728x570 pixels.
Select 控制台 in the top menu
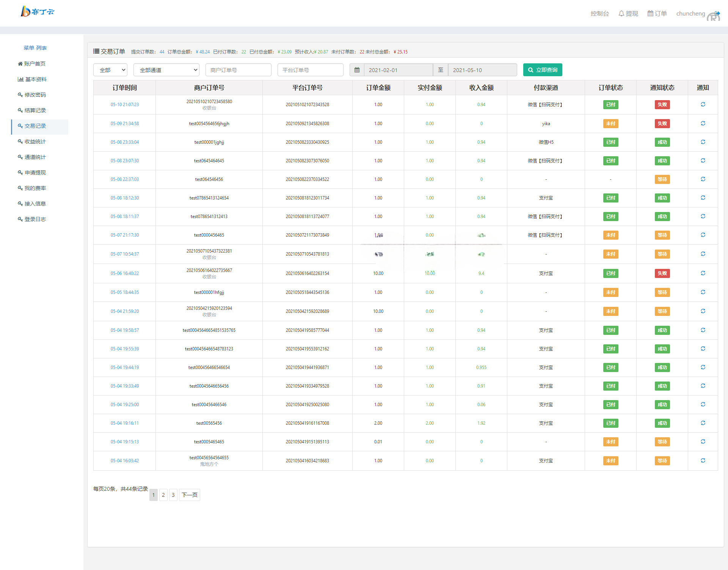[599, 13]
